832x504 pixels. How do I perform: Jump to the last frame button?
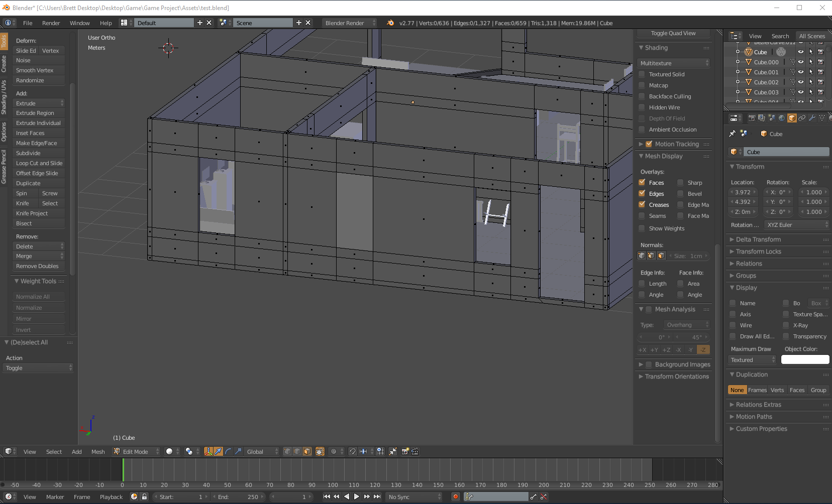coord(377,496)
